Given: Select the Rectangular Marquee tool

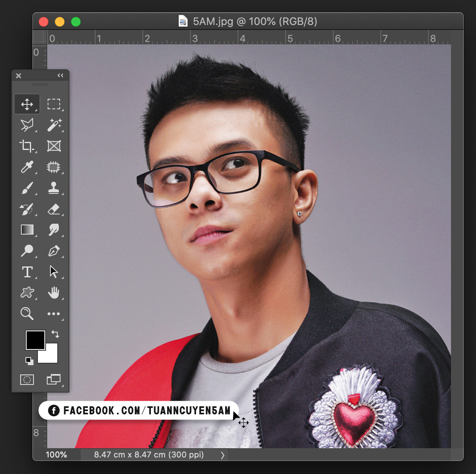Looking at the screenshot, I should tap(54, 104).
